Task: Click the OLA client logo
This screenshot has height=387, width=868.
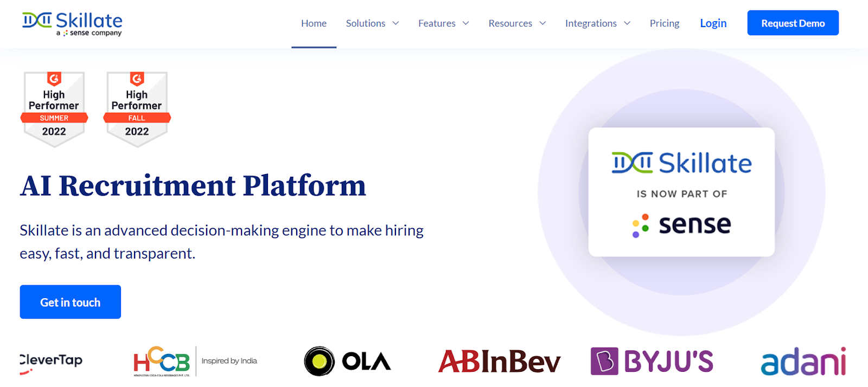Action: [347, 361]
